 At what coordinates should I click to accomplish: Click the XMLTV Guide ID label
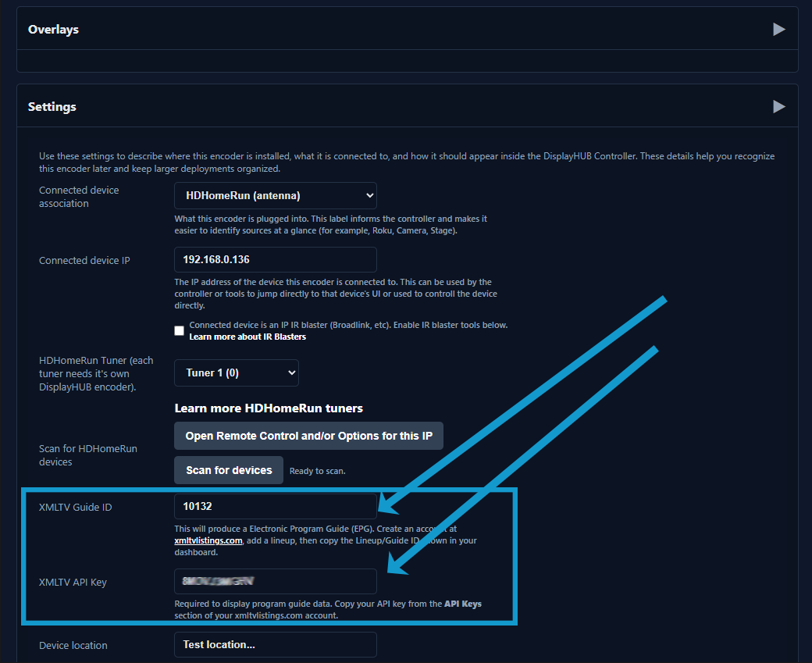(76, 507)
